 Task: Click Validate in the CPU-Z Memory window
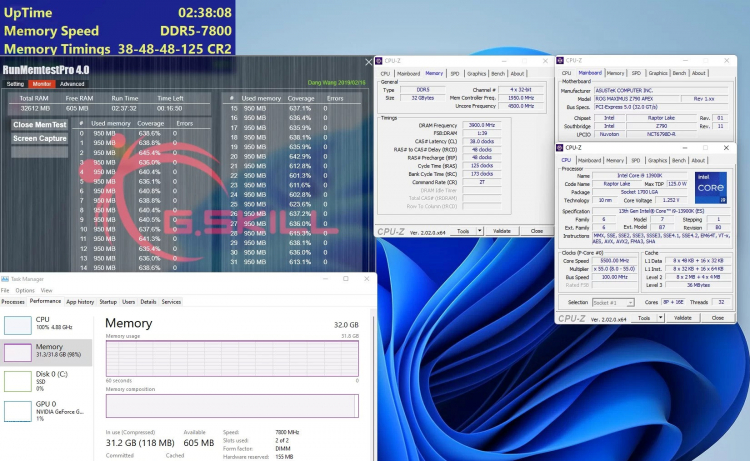(x=502, y=231)
